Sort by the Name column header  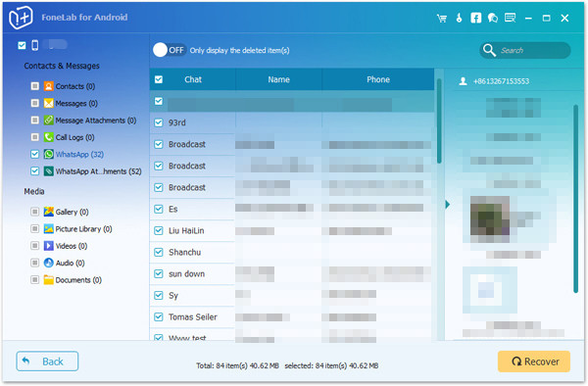coord(278,79)
